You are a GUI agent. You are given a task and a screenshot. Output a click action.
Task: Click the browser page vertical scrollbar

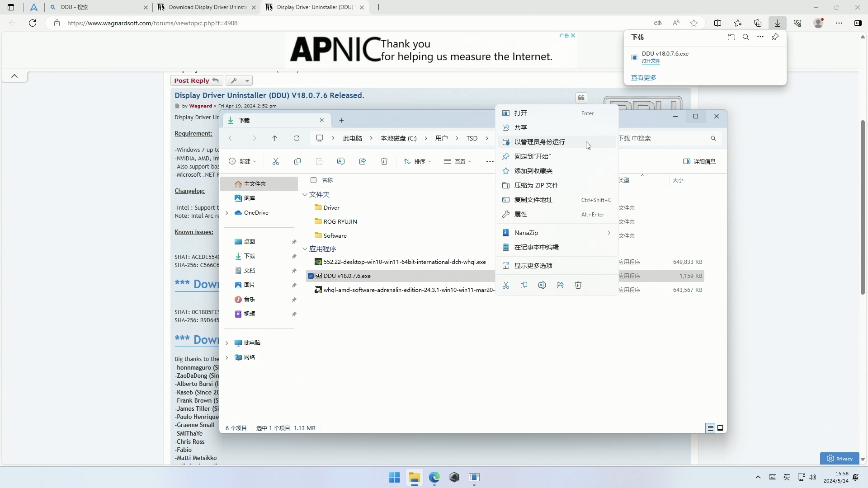point(863,208)
